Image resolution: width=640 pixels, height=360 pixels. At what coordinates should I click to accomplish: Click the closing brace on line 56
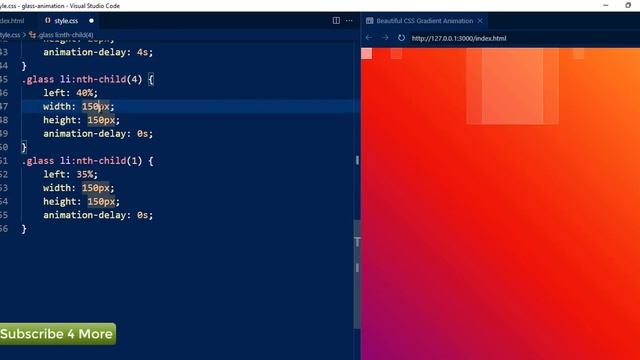point(24,229)
